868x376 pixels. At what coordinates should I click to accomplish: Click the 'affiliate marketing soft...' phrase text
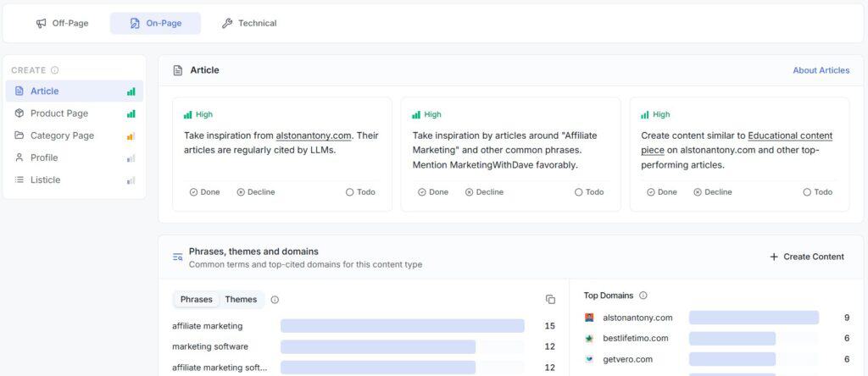point(220,368)
